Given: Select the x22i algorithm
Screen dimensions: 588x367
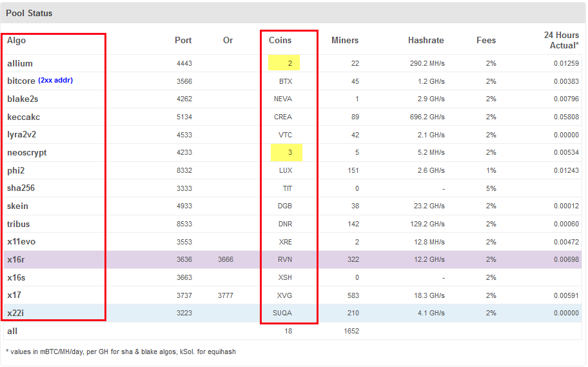Looking at the screenshot, I should pos(16,313).
